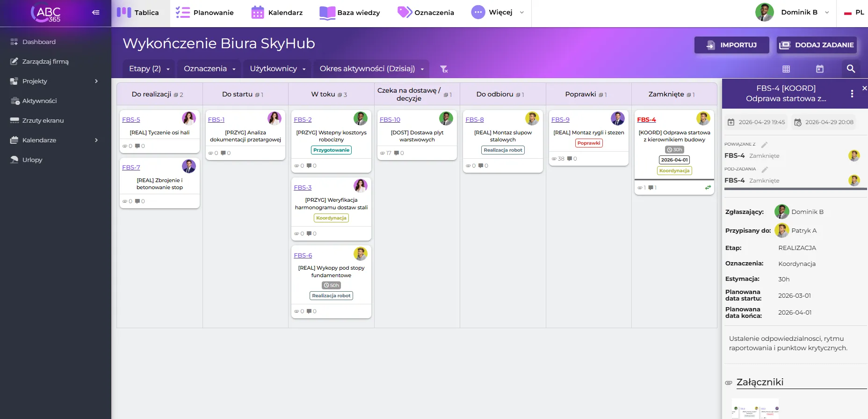The width and height of the screenshot is (868, 419).
Task: Click the Do realizacji column header
Action: point(159,94)
